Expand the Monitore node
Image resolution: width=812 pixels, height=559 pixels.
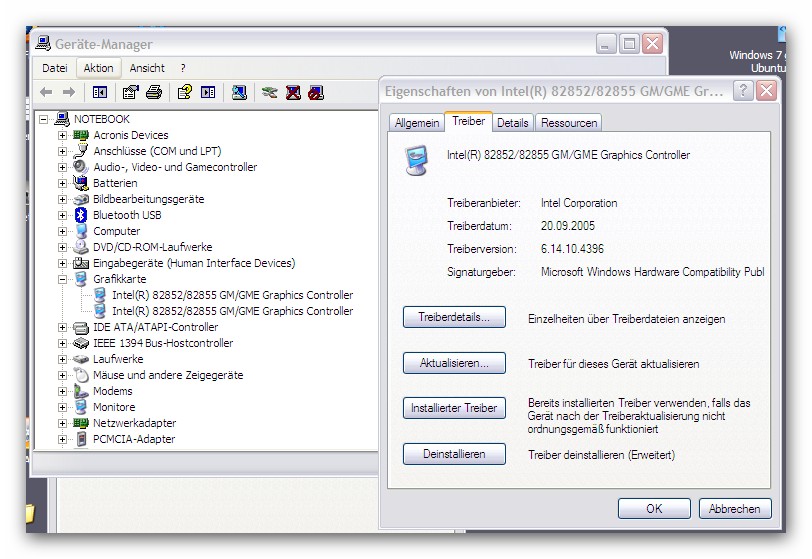(62, 408)
